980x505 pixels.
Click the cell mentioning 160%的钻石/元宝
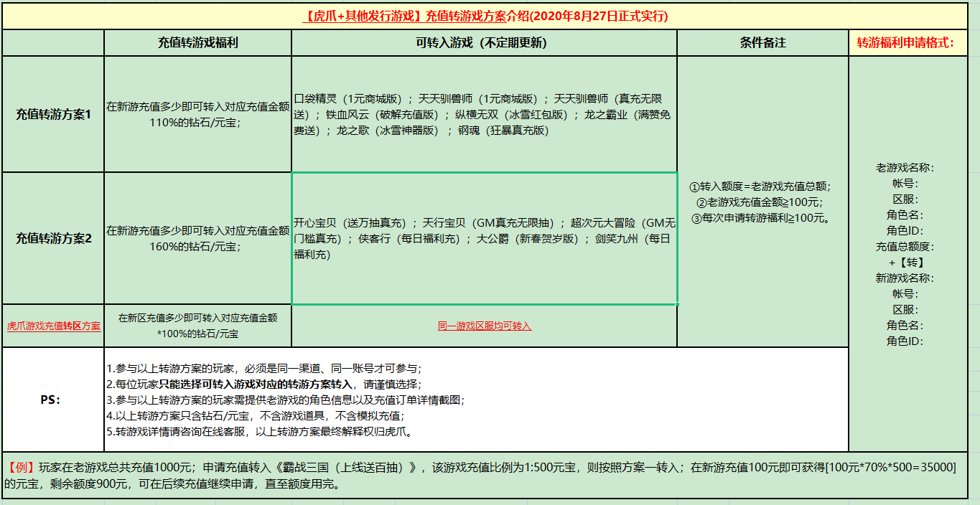pyautogui.click(x=197, y=238)
